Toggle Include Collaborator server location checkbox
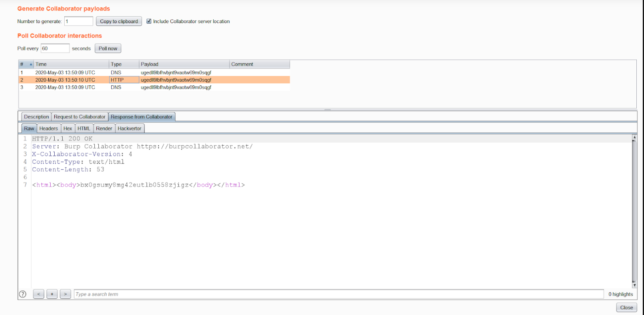 (149, 21)
